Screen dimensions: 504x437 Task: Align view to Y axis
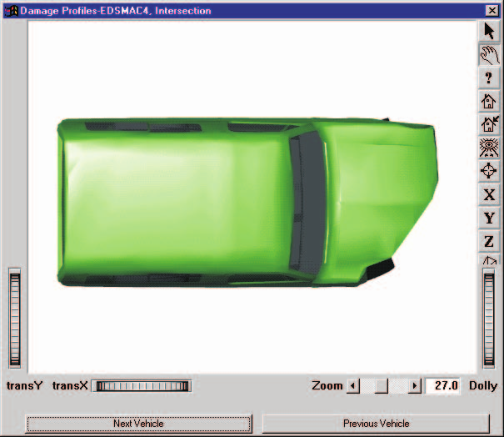pyautogui.click(x=489, y=218)
